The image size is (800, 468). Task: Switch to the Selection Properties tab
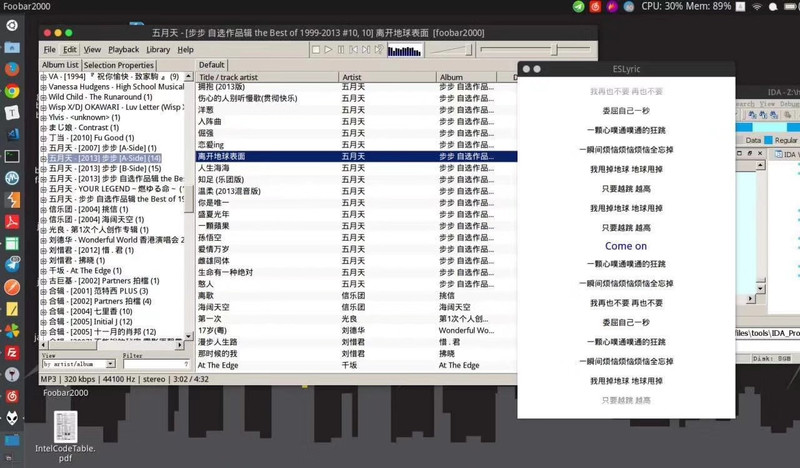[x=118, y=65]
